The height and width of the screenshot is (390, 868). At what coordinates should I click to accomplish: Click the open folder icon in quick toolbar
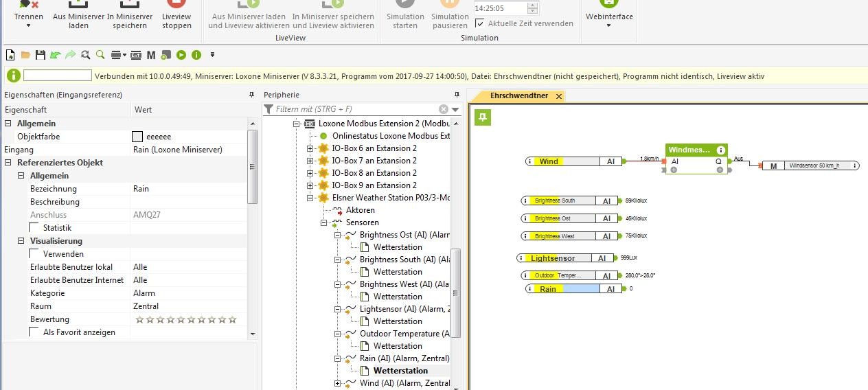coord(25,55)
